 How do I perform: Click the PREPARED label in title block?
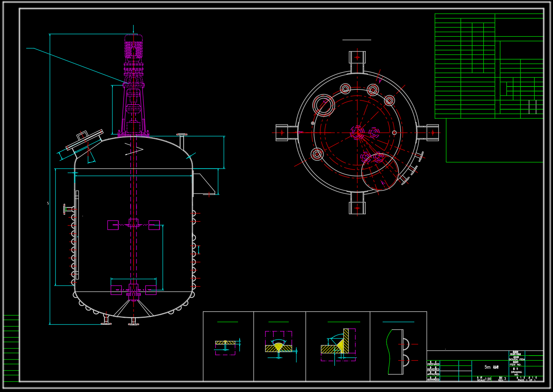pos(433,364)
